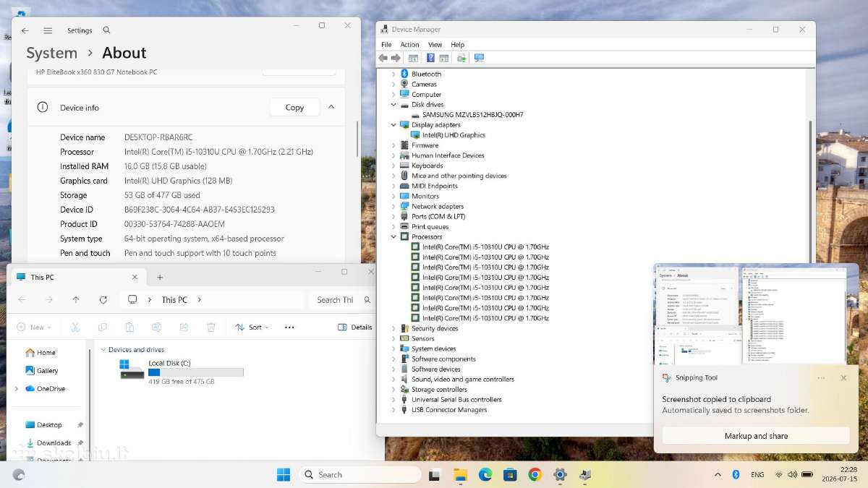The height and width of the screenshot is (488, 868).
Task: Open a new File Explorer tab
Action: (x=160, y=277)
